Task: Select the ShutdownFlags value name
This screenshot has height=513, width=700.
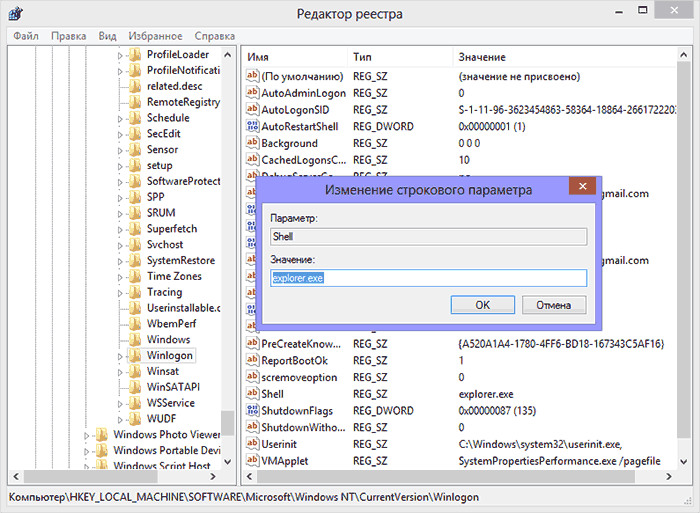Action: coord(297,411)
